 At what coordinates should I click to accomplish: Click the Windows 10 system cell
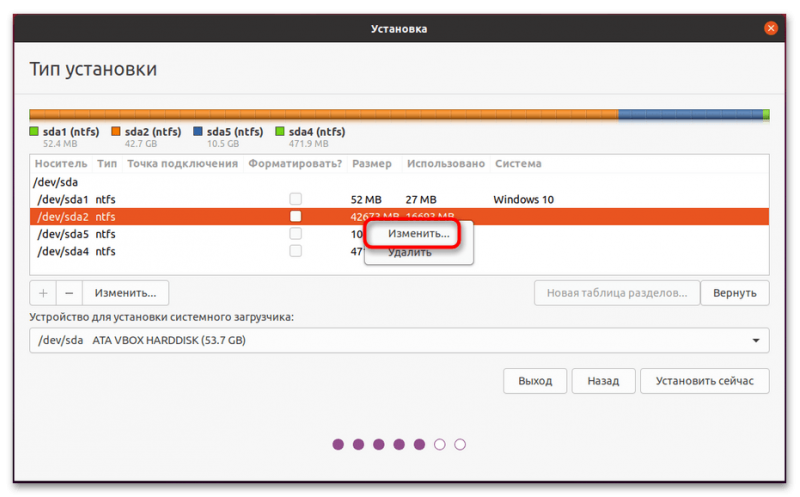pyautogui.click(x=523, y=200)
